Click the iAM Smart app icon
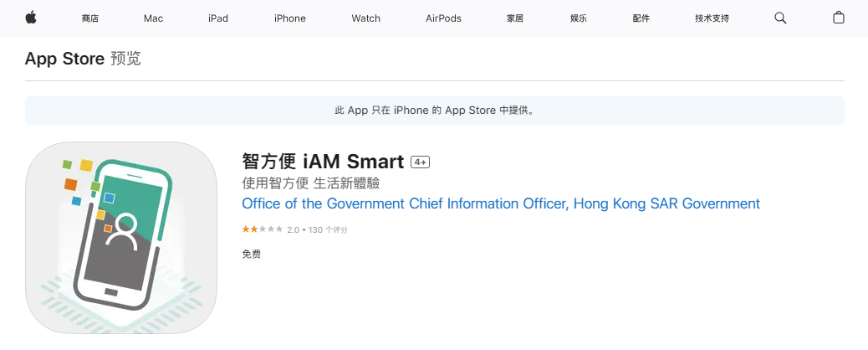The width and height of the screenshot is (868, 350). click(x=121, y=238)
